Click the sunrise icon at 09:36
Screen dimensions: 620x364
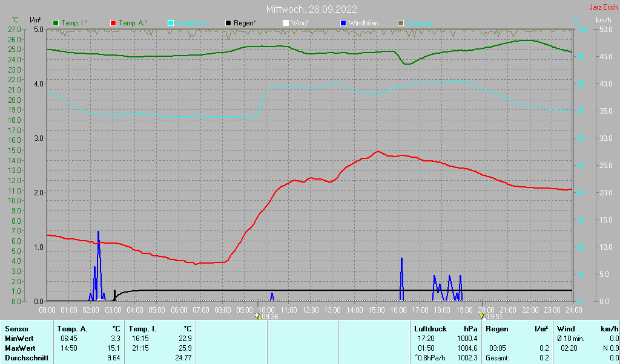click(x=258, y=316)
